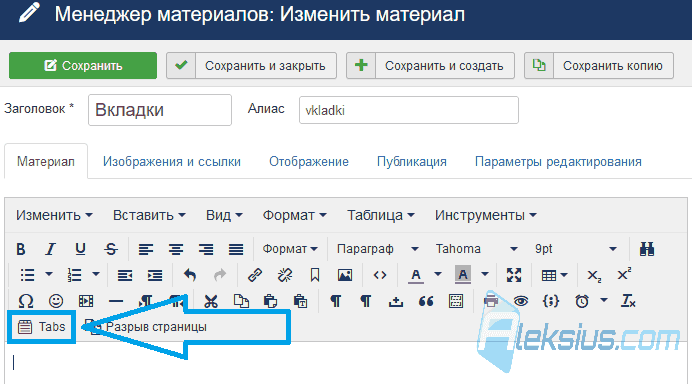Insert a numbered list

(x=74, y=275)
